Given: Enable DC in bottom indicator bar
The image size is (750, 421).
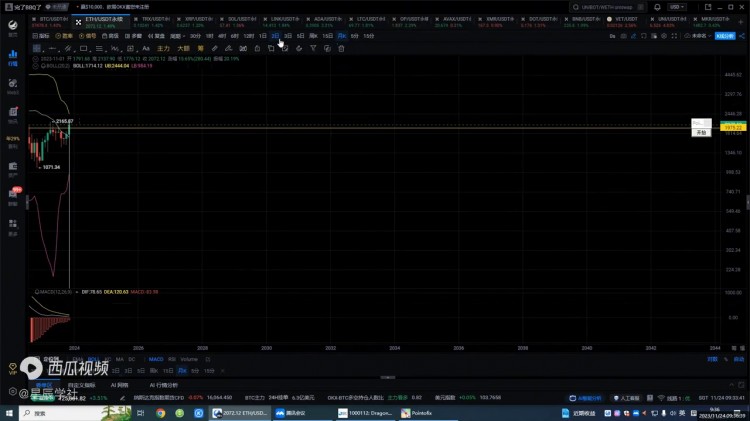Looking at the screenshot, I should (x=132, y=359).
